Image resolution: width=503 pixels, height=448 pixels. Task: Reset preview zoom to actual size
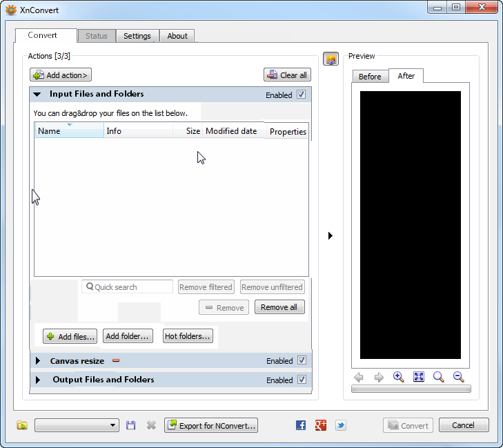(439, 377)
